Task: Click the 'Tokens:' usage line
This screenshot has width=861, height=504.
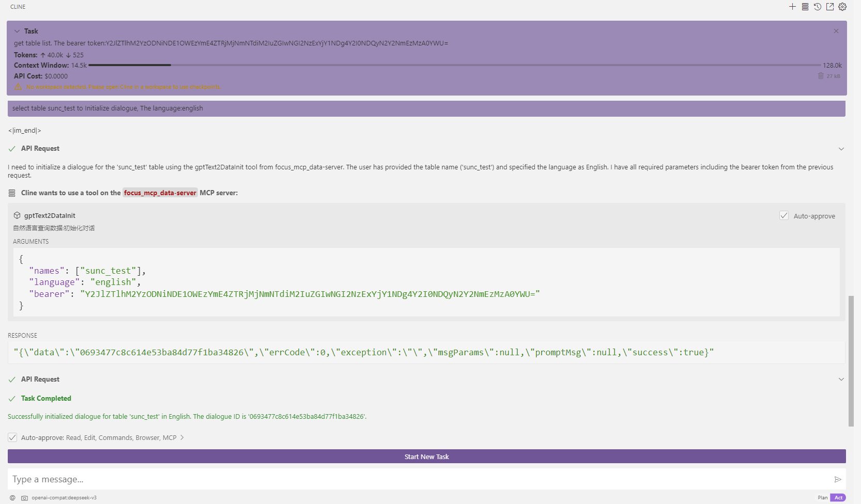Action: click(x=49, y=55)
